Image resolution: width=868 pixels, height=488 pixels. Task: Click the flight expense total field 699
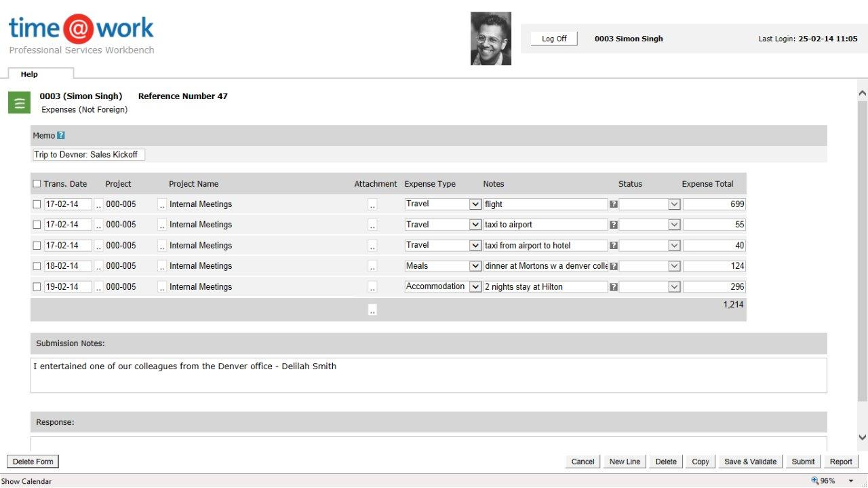(714, 204)
